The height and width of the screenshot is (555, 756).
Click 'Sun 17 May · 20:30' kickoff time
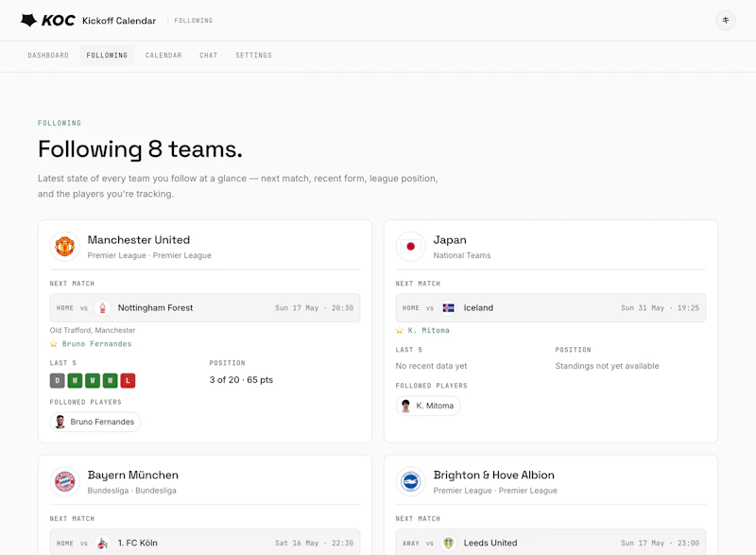click(315, 307)
